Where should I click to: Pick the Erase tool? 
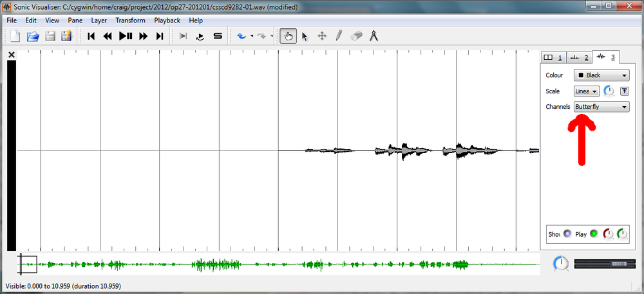coord(357,37)
